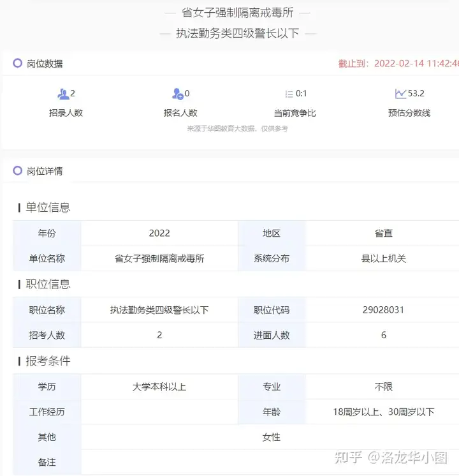The image size is (459, 476).
Task: Click the 招考人数 value 2
Action: (x=159, y=335)
